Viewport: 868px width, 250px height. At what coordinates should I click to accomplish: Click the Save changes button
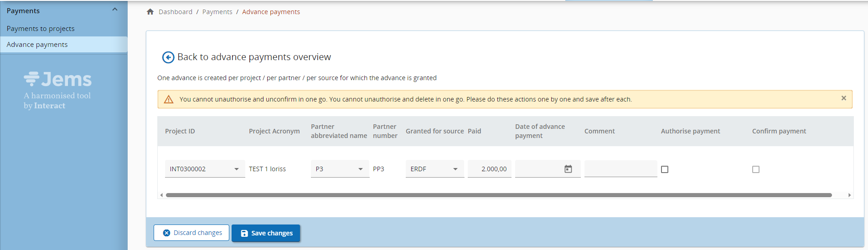coord(266,233)
